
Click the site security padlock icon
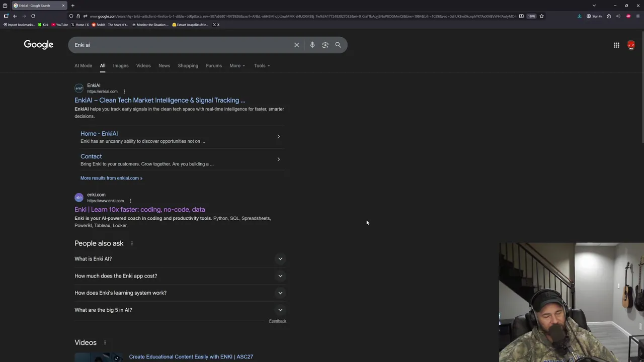[78, 16]
